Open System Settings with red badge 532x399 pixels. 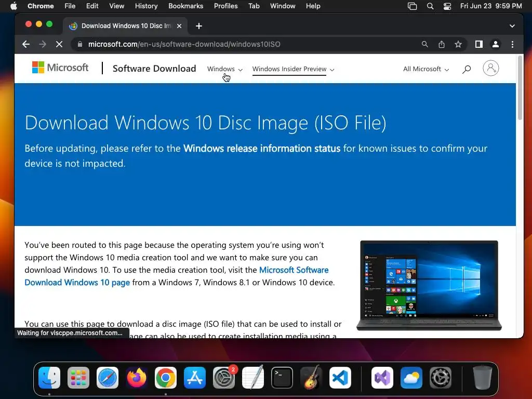tap(224, 378)
